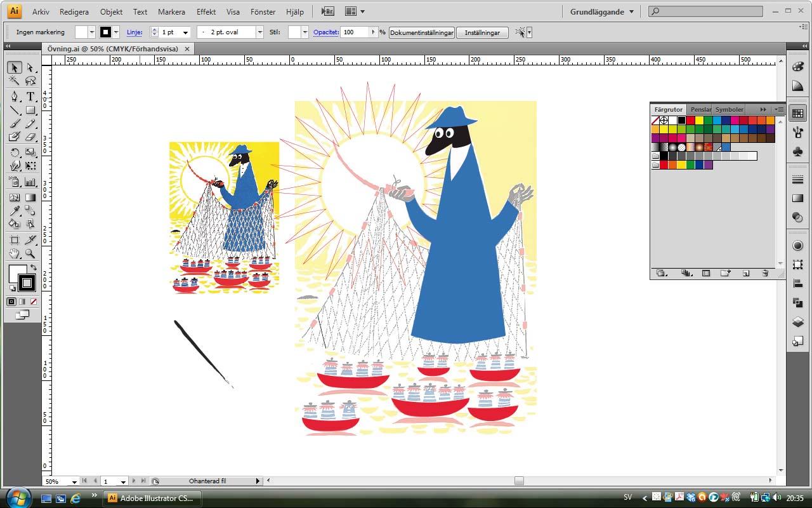812x508 pixels.
Task: Select the Type (T) tool
Action: click(30, 97)
